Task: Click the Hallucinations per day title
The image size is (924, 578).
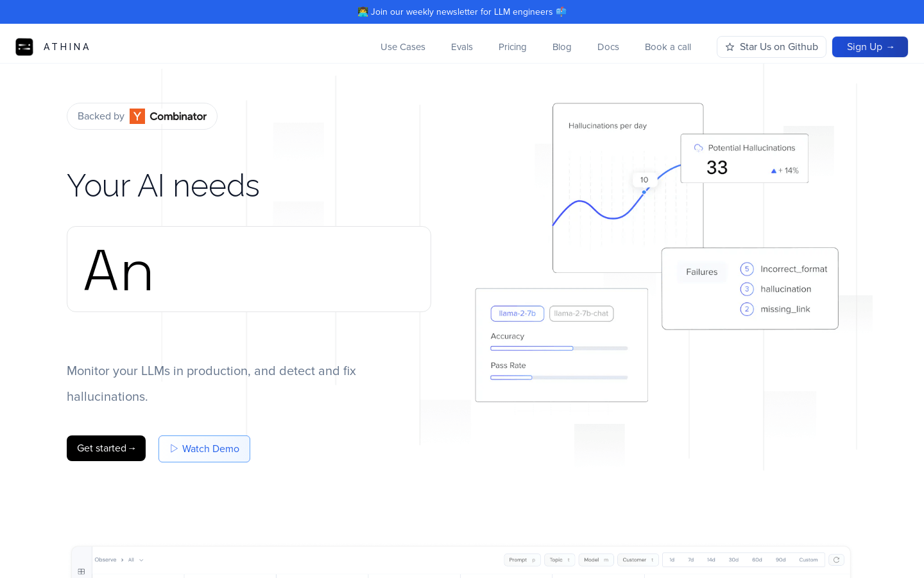Action: coord(608,126)
